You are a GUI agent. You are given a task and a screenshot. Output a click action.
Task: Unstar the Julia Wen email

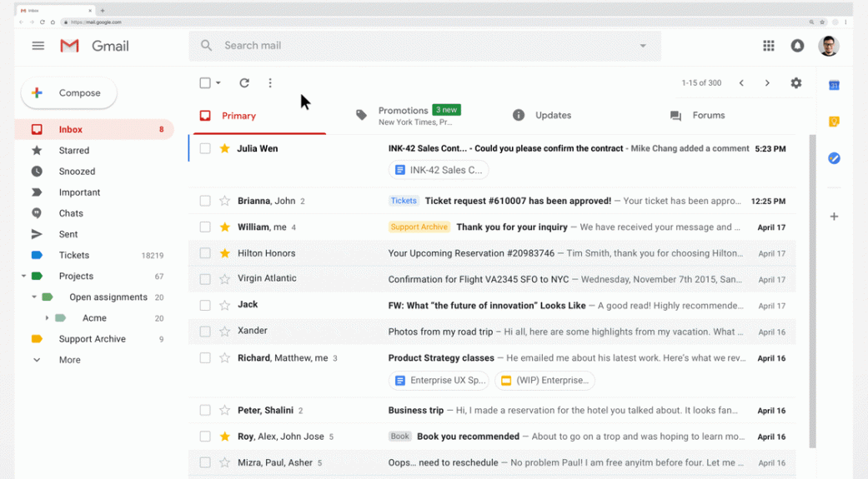pos(225,148)
